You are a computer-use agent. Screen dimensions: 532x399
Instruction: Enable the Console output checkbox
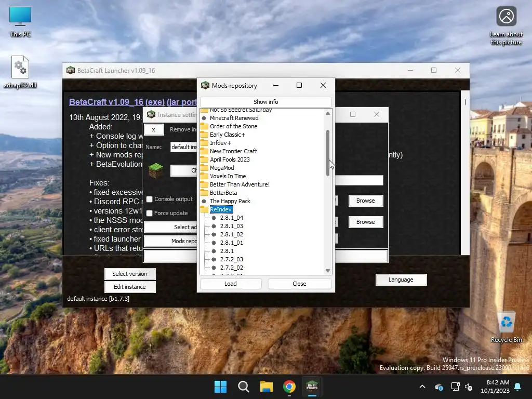pos(149,199)
